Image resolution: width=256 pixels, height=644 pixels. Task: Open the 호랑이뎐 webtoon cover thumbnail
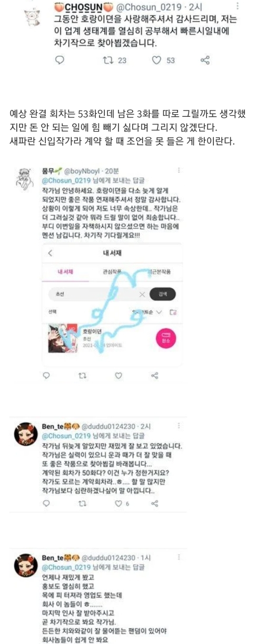(64, 339)
